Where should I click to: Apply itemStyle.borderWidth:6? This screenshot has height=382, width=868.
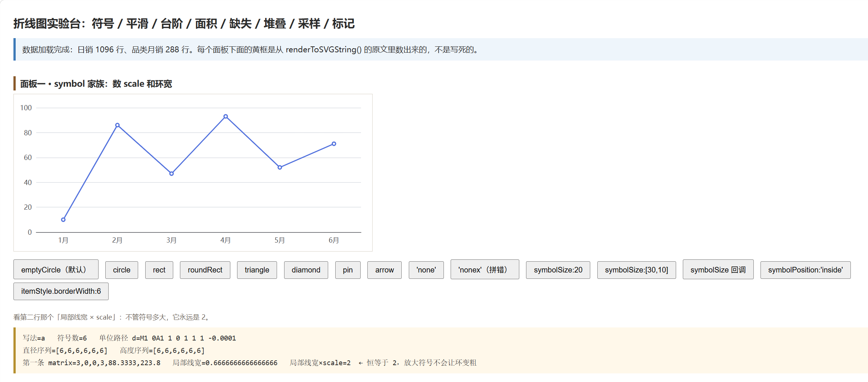pos(61,291)
